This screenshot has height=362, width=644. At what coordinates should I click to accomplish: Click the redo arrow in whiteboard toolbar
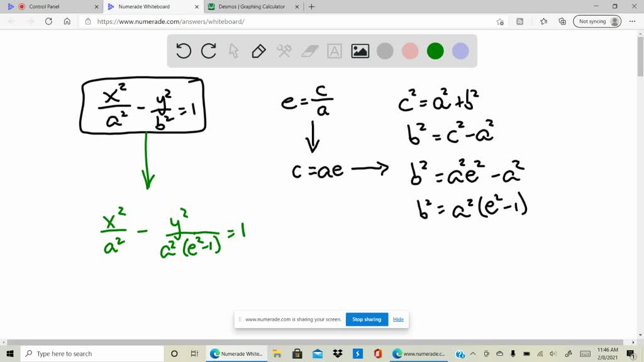tap(209, 51)
